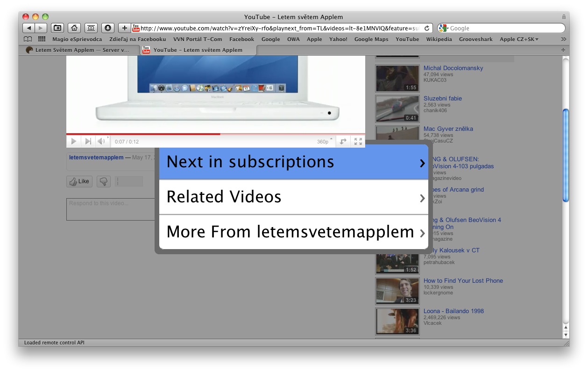This screenshot has height=372, width=588.
Task: Open the Yahoo! bookmark
Action: pos(338,39)
